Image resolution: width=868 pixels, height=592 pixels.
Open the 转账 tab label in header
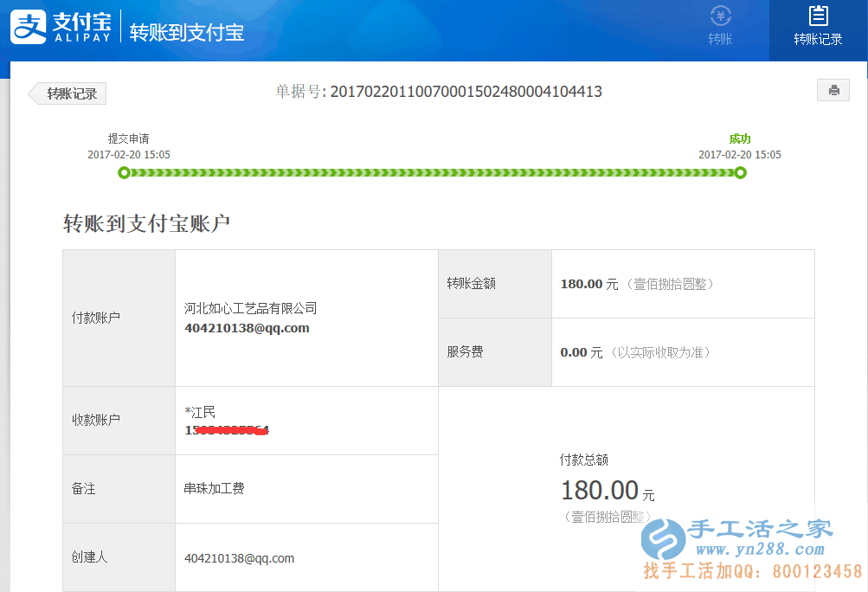pos(720,39)
